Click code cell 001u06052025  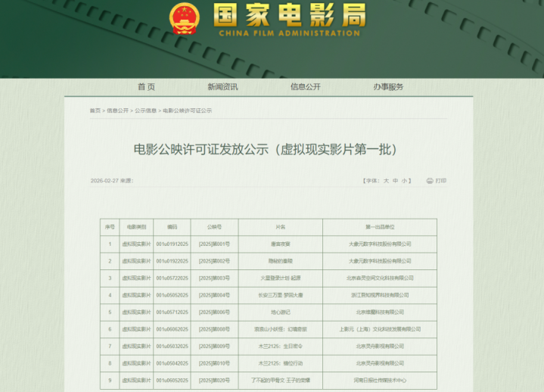172,380
